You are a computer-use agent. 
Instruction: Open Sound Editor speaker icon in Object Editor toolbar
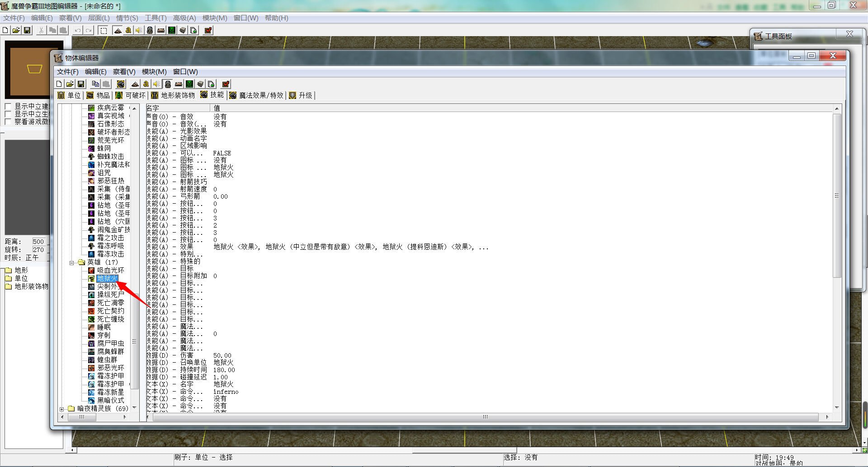tap(156, 84)
